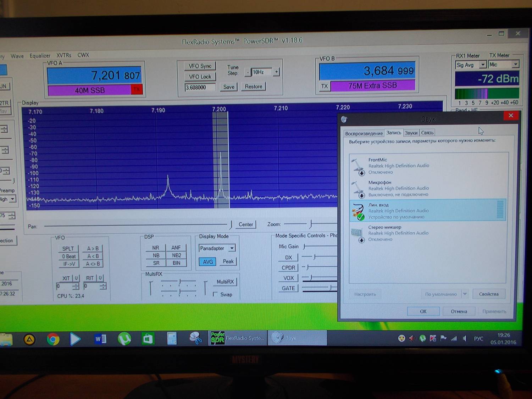The height and width of the screenshot is (399, 532).
Task: Select the Лин. вход default device
Action: [x=427, y=211]
